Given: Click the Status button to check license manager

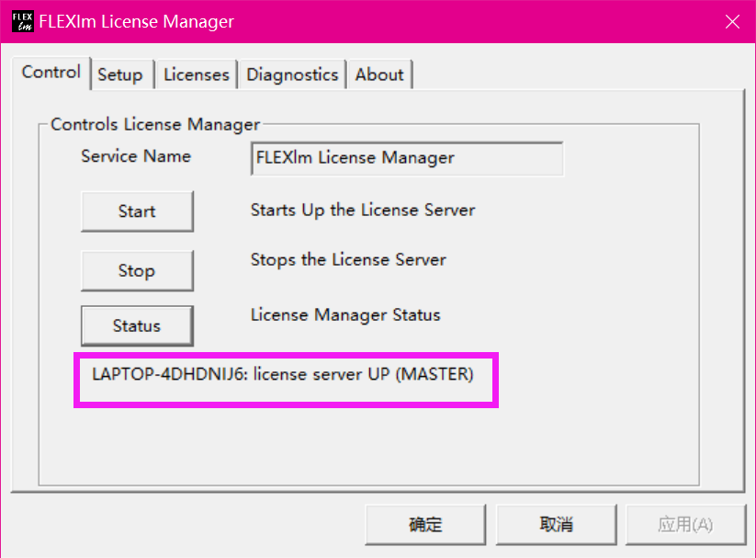Looking at the screenshot, I should [x=136, y=325].
